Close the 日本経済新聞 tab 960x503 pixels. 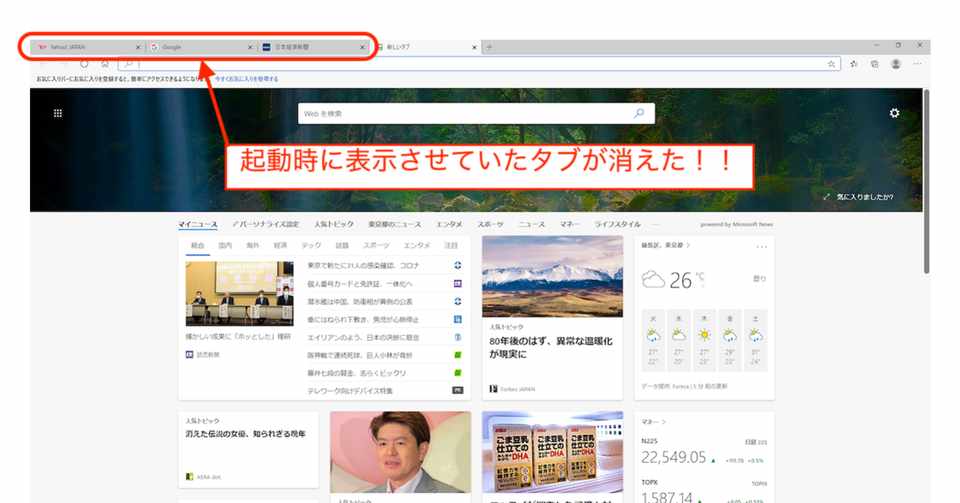point(362,47)
